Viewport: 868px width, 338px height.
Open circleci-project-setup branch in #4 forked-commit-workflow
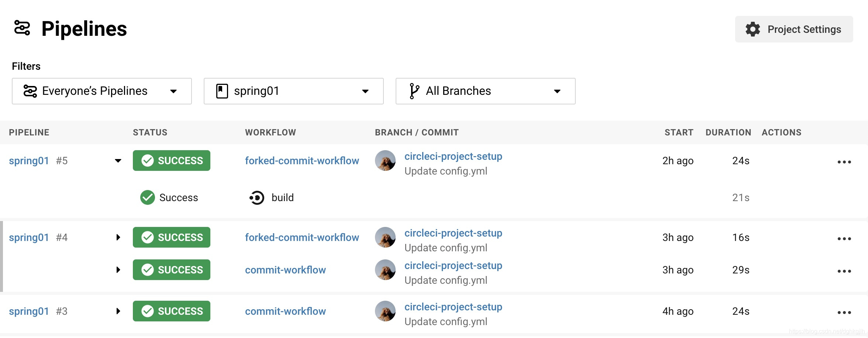click(453, 233)
